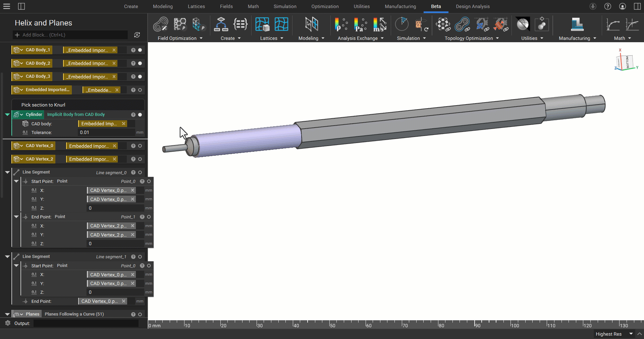Open the section sphere Utilities tool

pyautogui.click(x=523, y=24)
